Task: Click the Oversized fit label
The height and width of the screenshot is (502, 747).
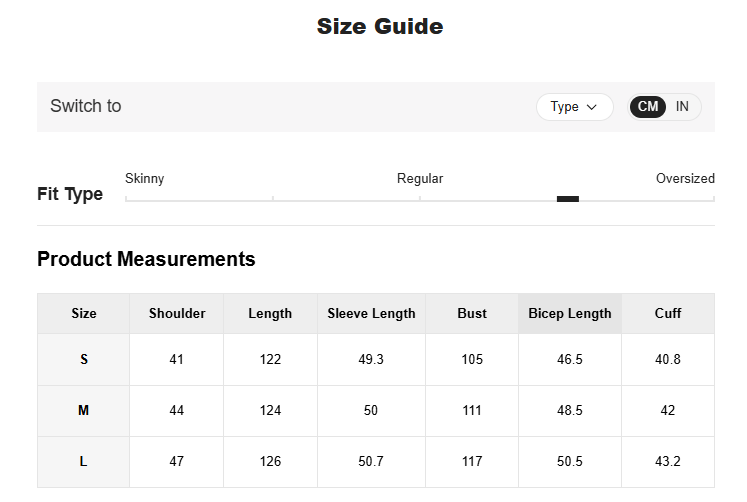Action: 685,179
